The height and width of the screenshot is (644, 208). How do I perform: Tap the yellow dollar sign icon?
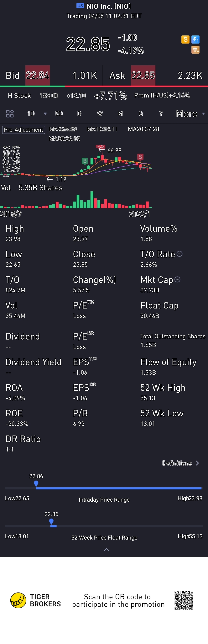(185, 40)
